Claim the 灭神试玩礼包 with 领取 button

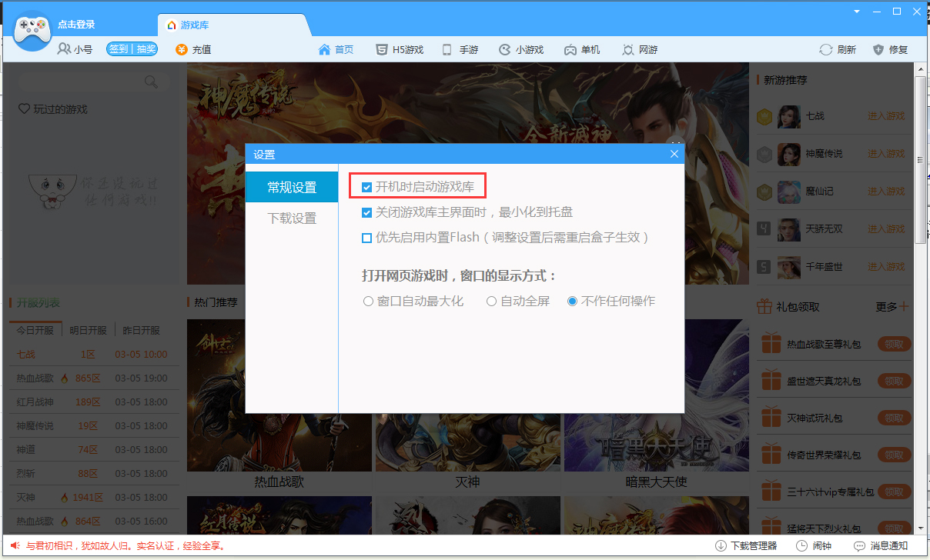click(893, 417)
